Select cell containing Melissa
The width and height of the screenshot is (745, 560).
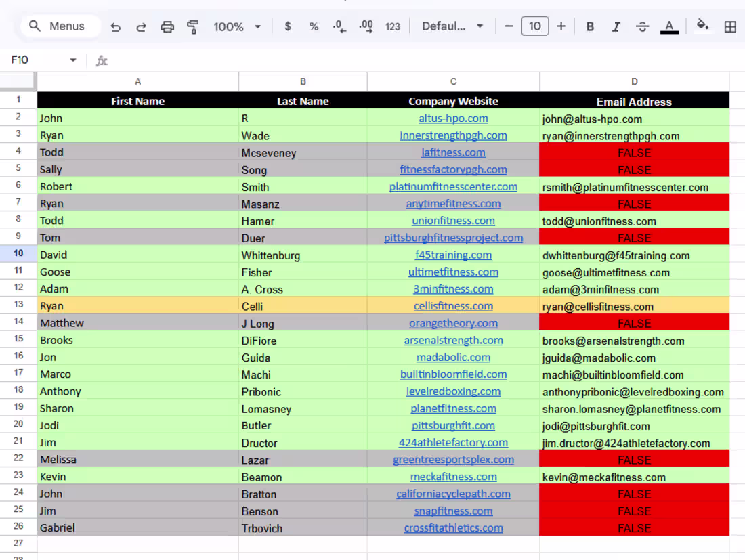[137, 460]
